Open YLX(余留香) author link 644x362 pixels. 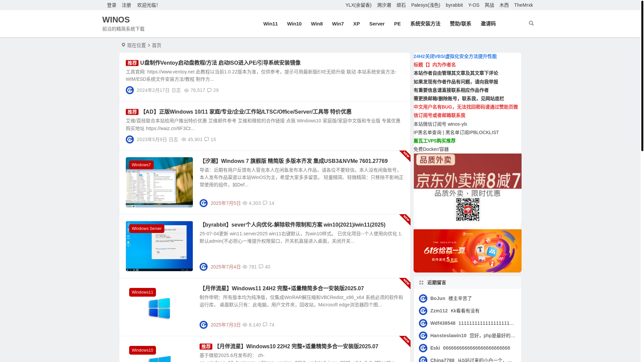coord(358,5)
